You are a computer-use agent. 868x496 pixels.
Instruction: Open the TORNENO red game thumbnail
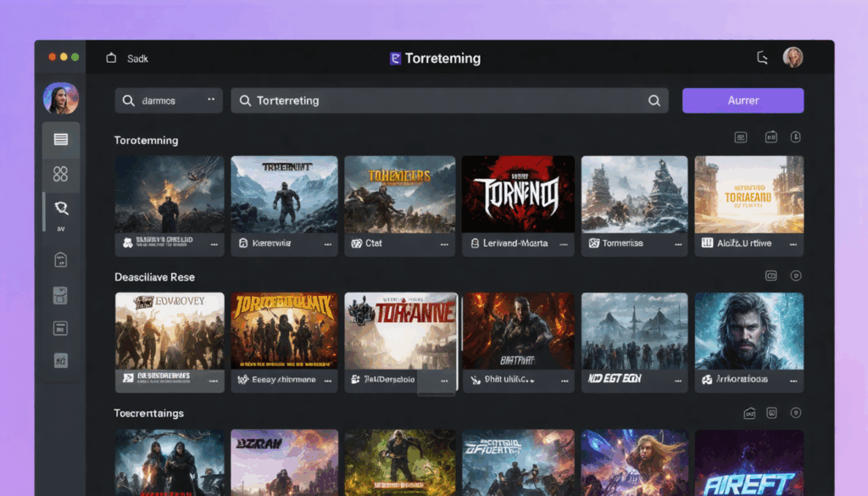click(518, 194)
